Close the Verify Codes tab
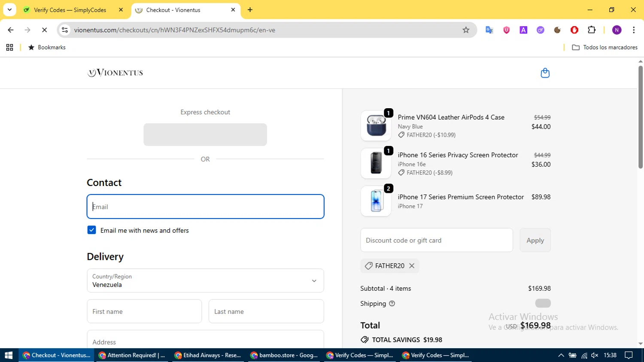The width and height of the screenshot is (644, 362). [x=121, y=10]
